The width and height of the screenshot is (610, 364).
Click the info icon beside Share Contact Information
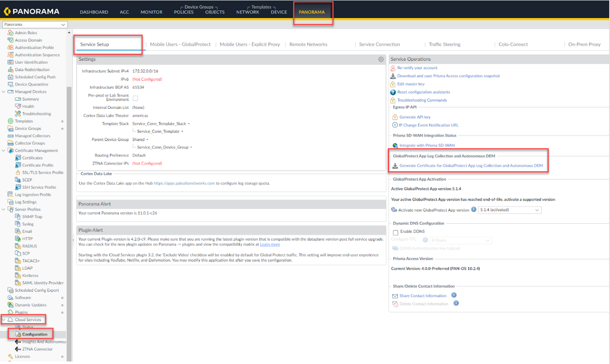coord(454,295)
